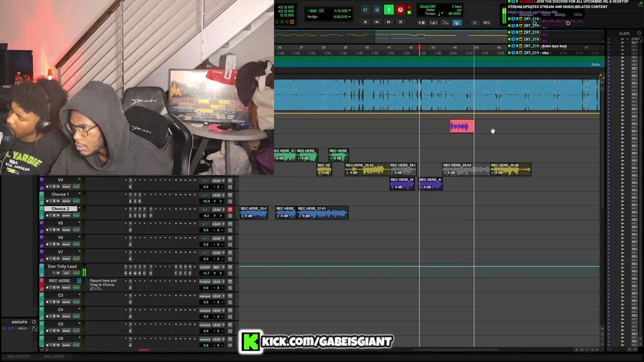Click the 'drake type beat' chat message
This screenshot has width=644, height=362.
point(554,46)
